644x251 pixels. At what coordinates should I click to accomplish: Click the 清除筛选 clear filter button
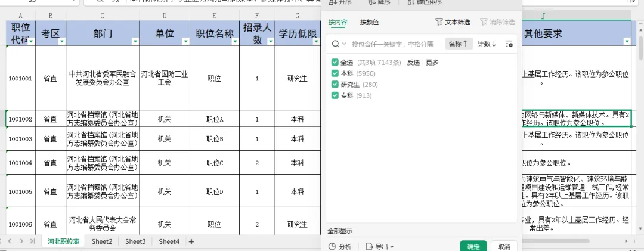click(x=497, y=22)
